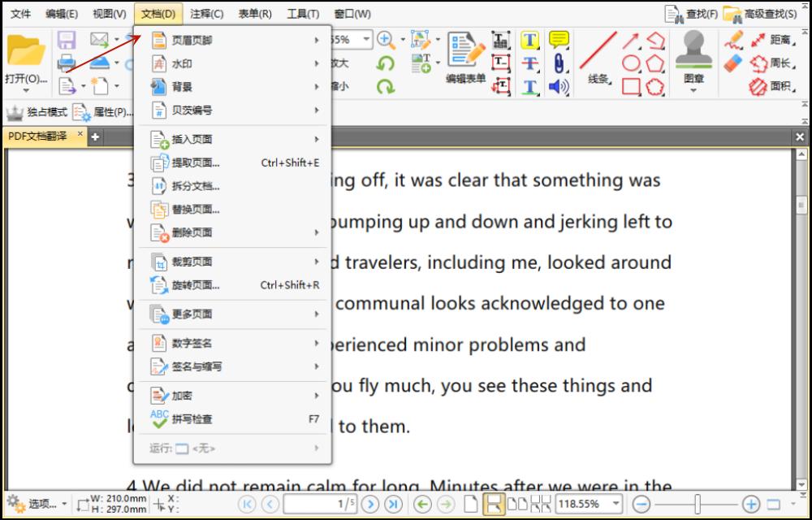812x520 pixels.
Task: Expand the 贝茨编号 submenu
Action: coord(232,110)
